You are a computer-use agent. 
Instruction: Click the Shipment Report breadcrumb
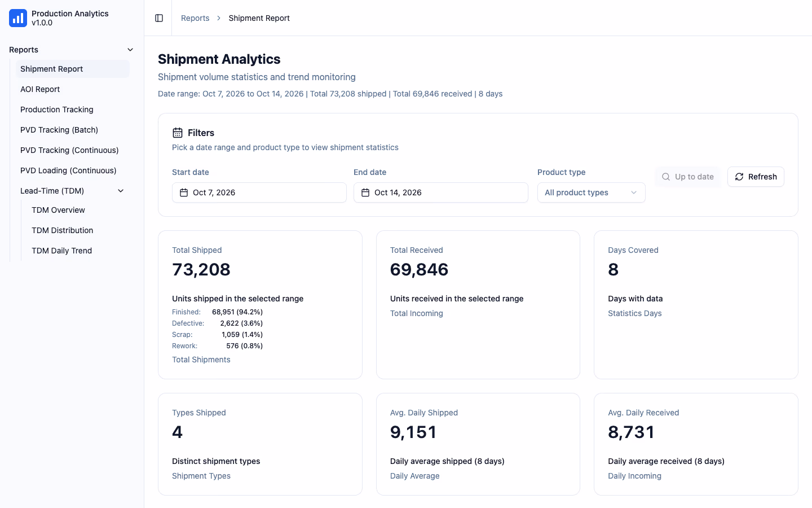259,18
